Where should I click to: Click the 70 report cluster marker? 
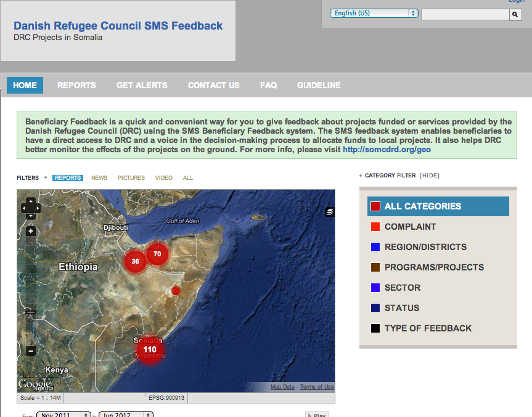157,254
